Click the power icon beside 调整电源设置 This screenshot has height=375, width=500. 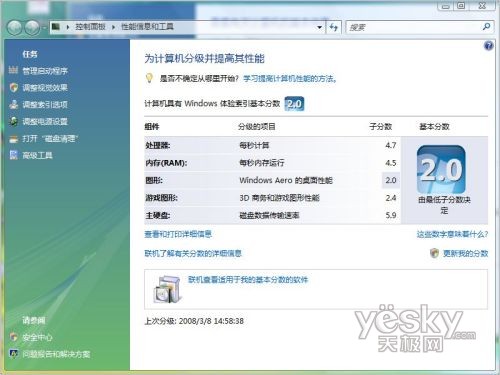click(14, 121)
